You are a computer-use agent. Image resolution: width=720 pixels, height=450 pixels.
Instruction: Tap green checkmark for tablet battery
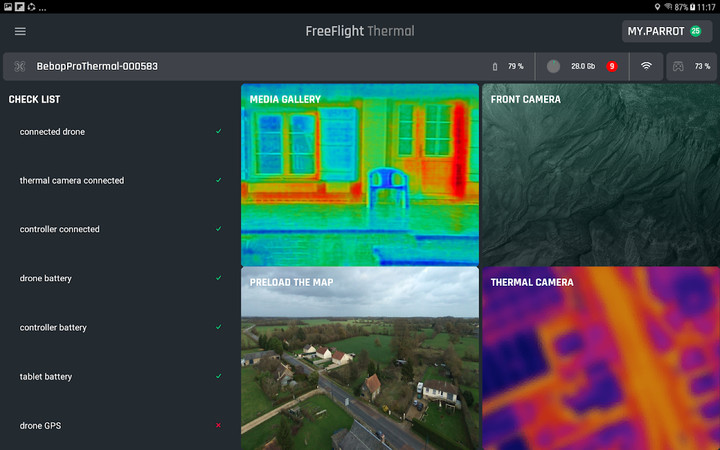pyautogui.click(x=219, y=376)
